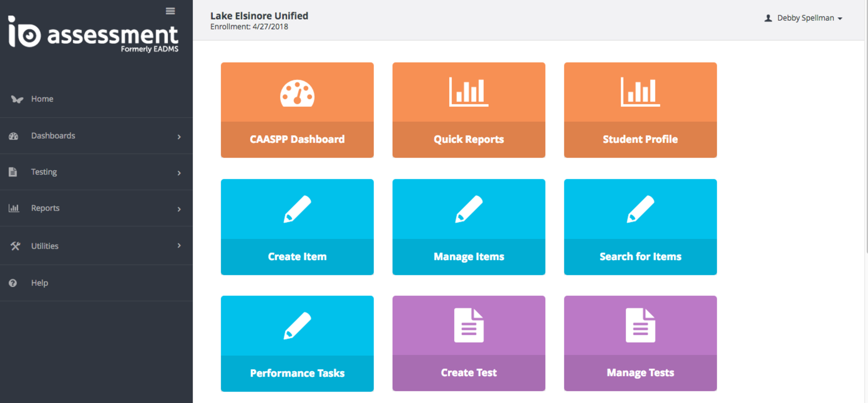Expand the Reports submenu chevron
Image resolution: width=868 pixels, height=403 pixels.
pos(179,209)
